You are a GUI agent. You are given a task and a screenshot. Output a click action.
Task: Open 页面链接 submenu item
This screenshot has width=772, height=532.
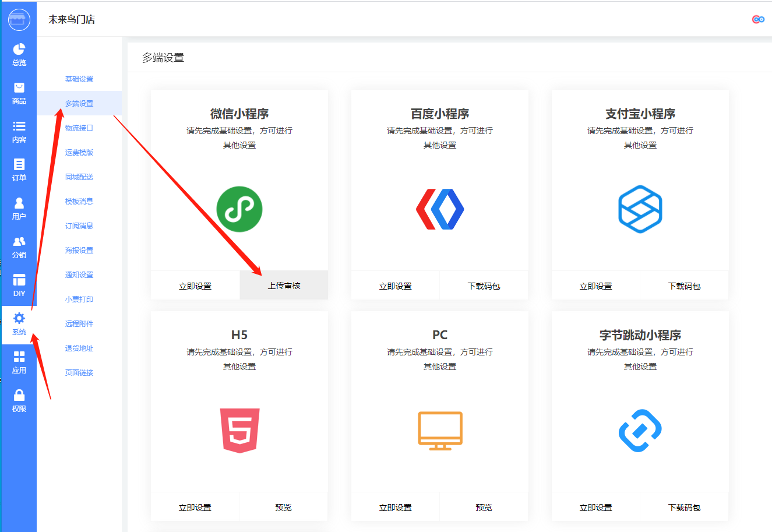tap(79, 373)
